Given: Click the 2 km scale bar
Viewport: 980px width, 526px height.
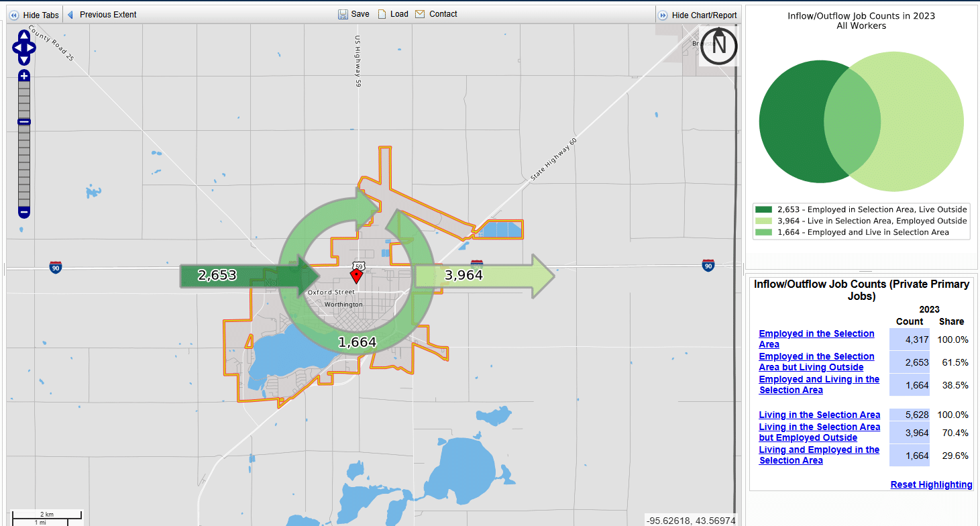Looking at the screenshot, I should (47, 515).
